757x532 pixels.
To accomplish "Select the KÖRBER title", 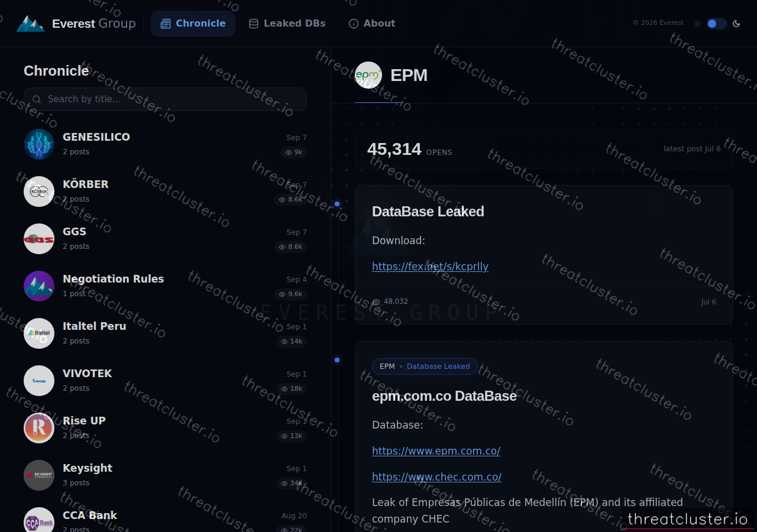I will (86, 184).
